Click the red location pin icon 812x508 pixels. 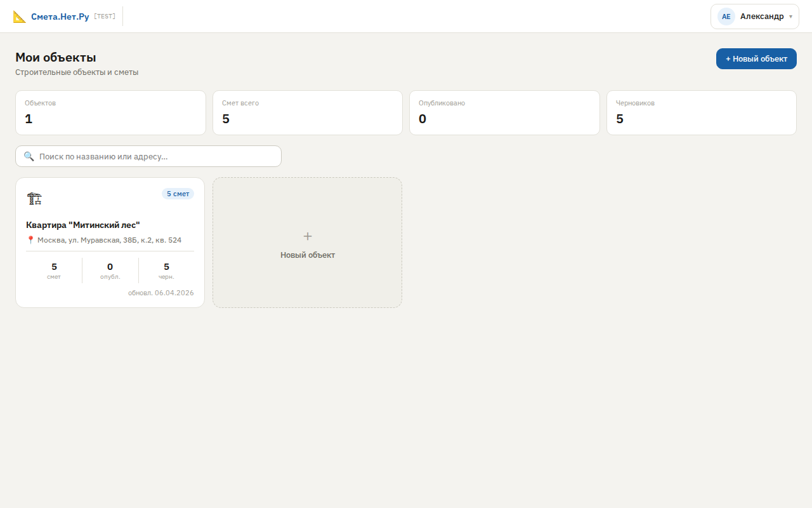tap(30, 240)
